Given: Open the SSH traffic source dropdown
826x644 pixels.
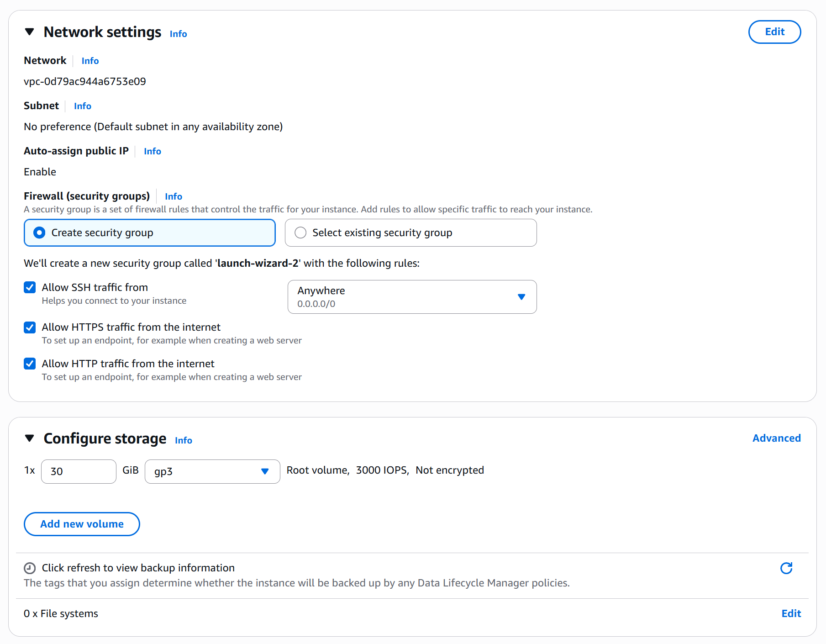Looking at the screenshot, I should 412,297.
